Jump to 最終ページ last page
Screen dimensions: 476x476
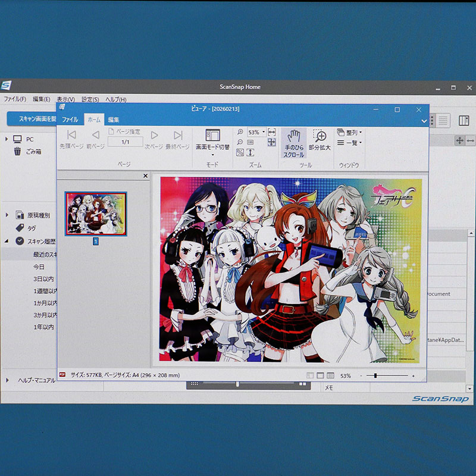click(177, 136)
